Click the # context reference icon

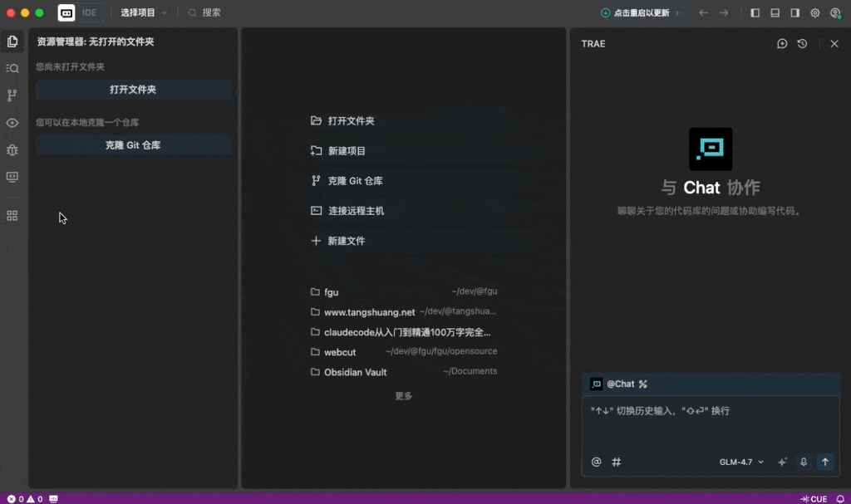click(x=617, y=462)
